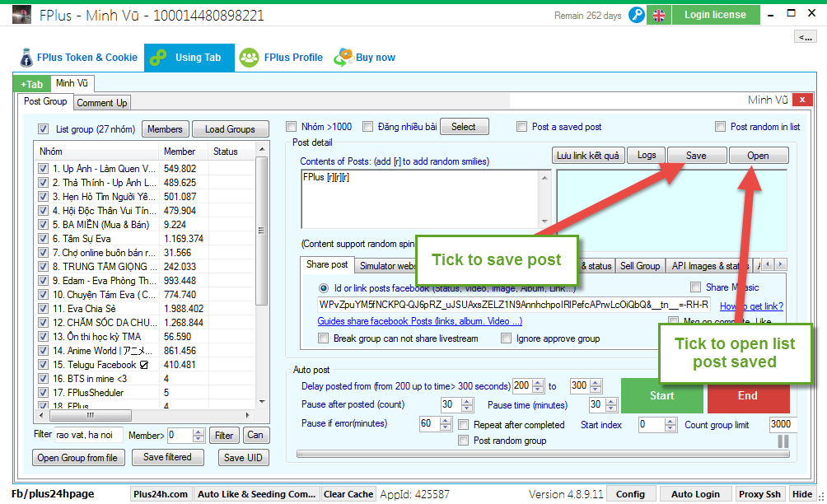
Task: Select Id or link posts facebook radio
Action: pyautogui.click(x=324, y=288)
